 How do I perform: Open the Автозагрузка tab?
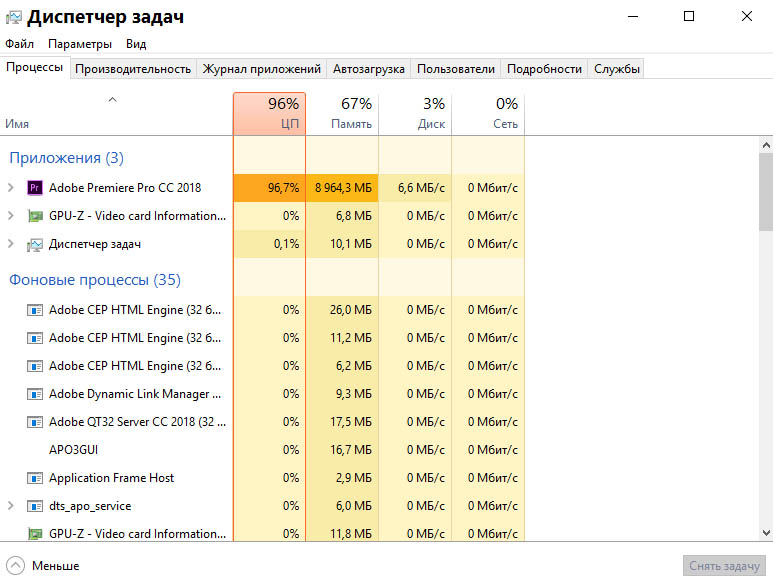coord(369,69)
